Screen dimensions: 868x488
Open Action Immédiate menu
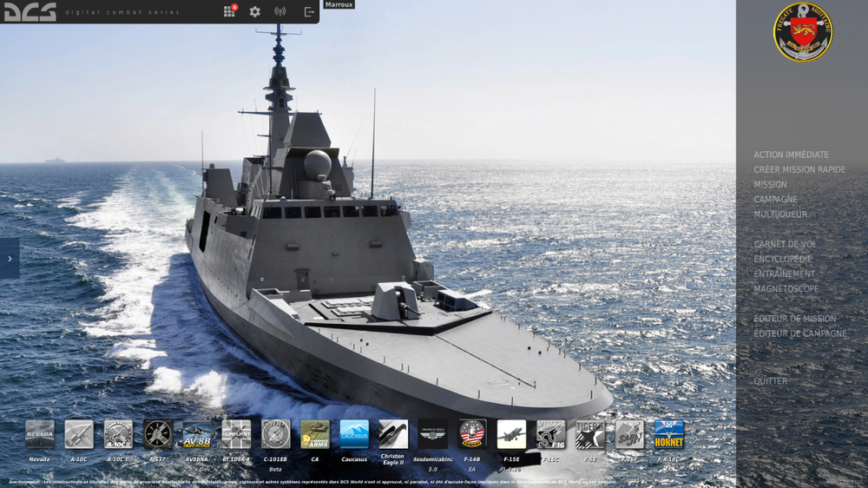coord(791,155)
